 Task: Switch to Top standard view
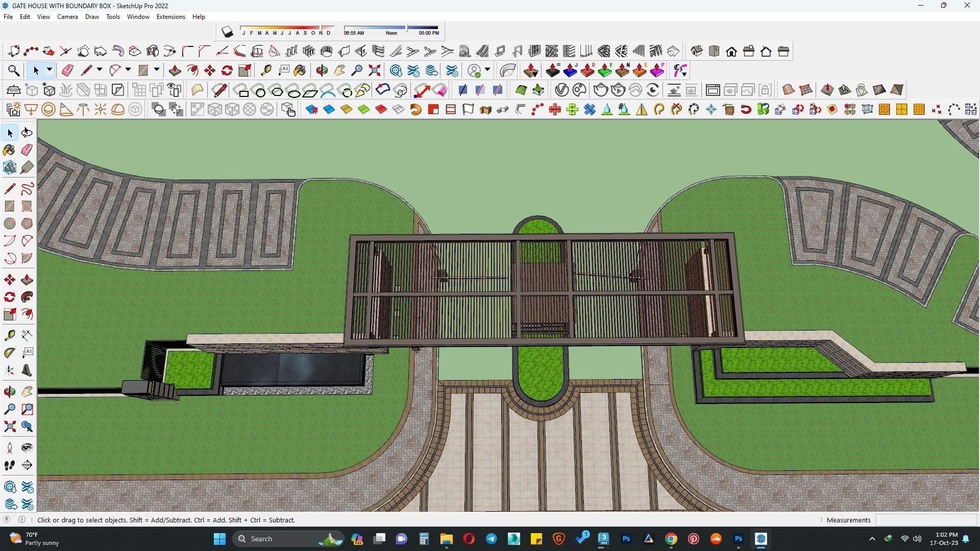click(714, 51)
